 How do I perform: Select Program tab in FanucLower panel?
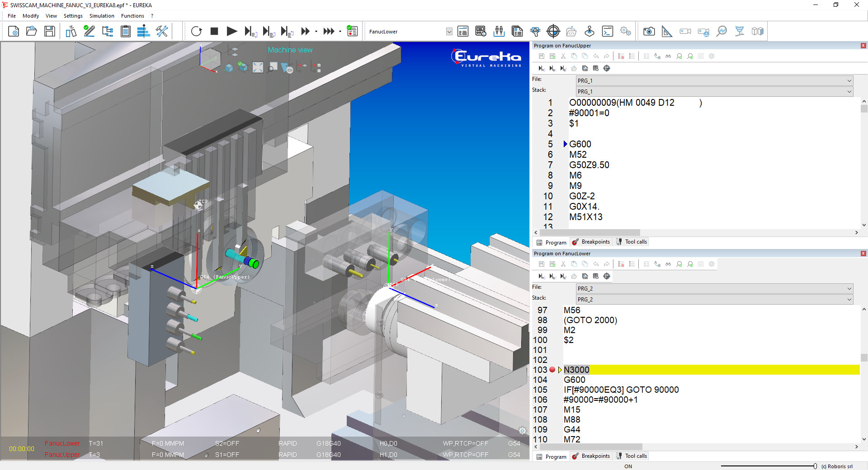click(551, 457)
